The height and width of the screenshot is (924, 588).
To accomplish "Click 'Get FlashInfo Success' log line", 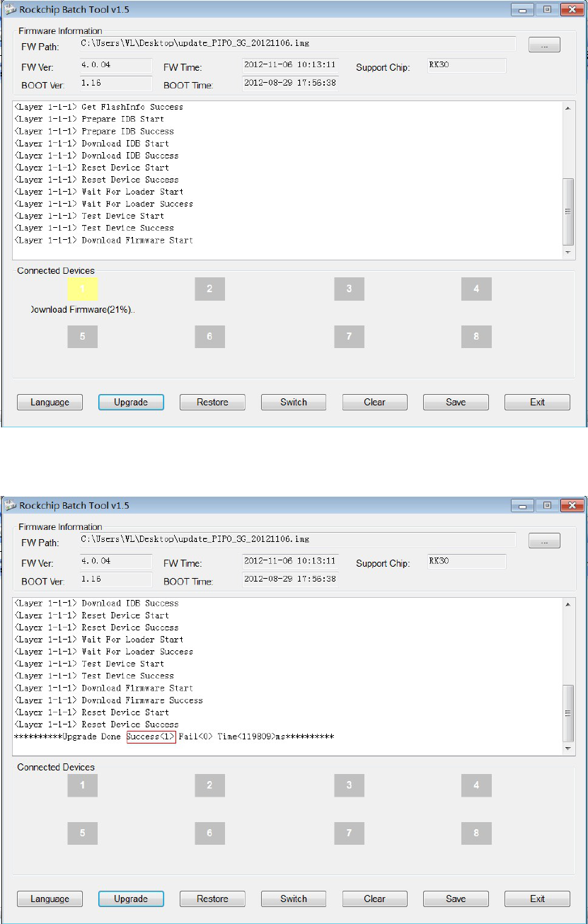I will click(98, 107).
